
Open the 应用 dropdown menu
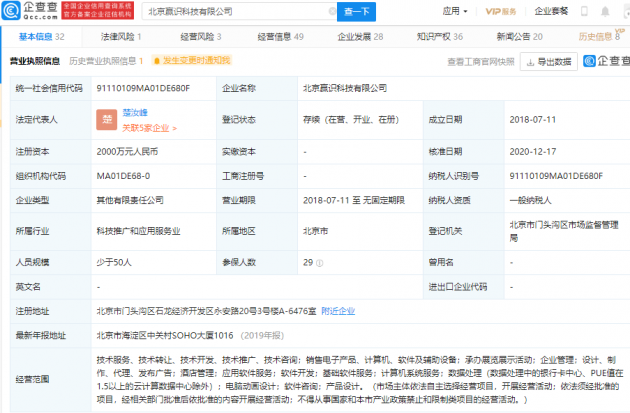click(455, 11)
